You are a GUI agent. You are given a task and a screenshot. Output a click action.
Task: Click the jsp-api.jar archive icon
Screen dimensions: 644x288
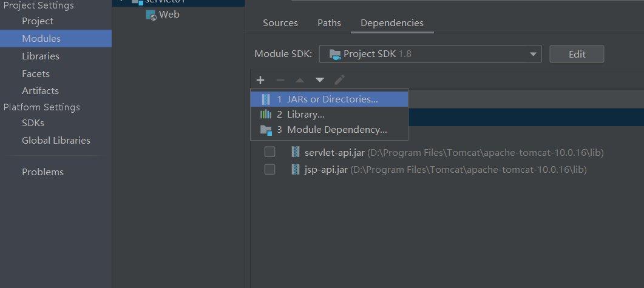point(296,169)
